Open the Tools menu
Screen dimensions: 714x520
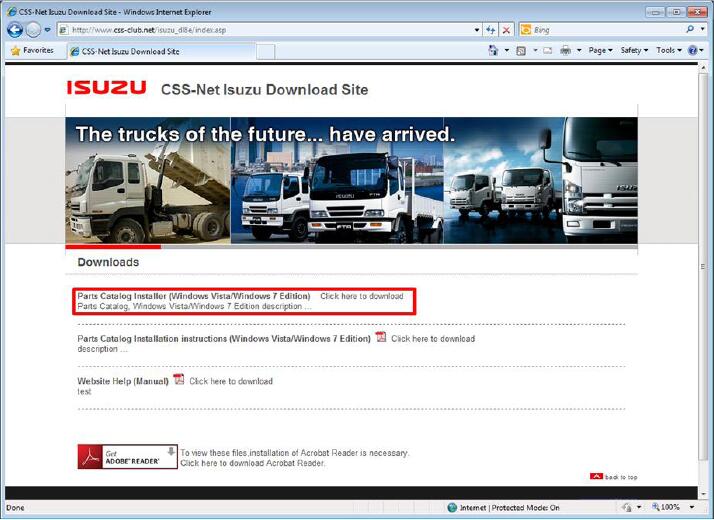click(668, 50)
